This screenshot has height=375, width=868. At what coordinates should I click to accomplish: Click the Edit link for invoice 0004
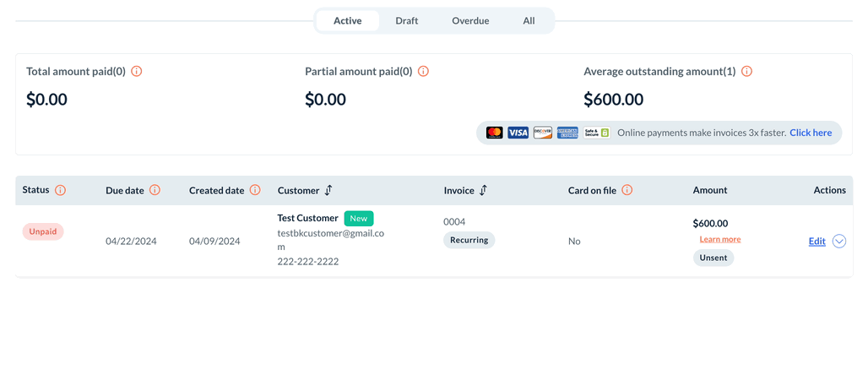[816, 242]
